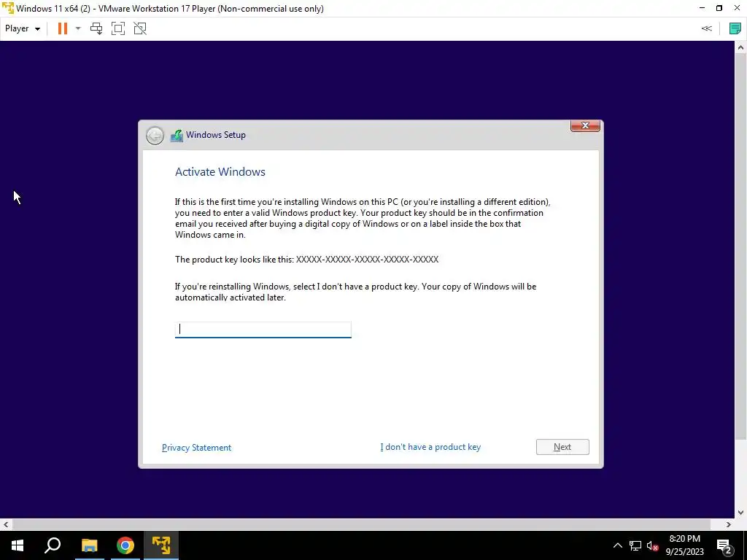Enter full screen mode icon
The image size is (747, 560).
(x=118, y=28)
